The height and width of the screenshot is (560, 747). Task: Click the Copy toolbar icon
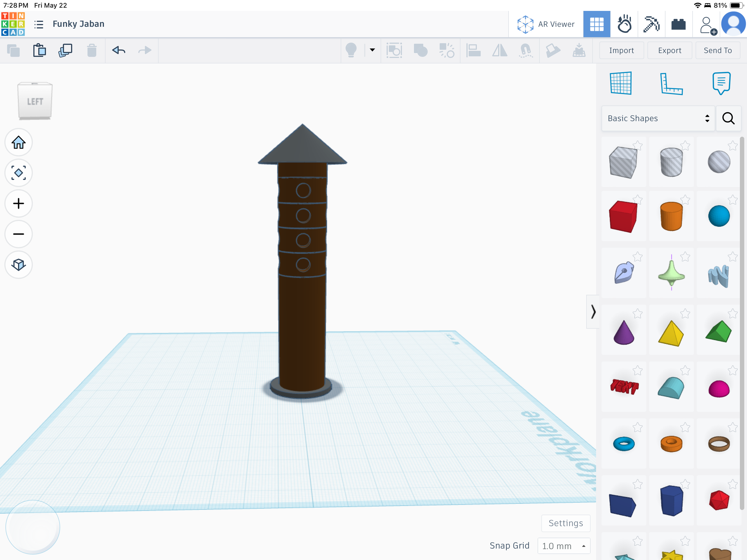[13, 51]
